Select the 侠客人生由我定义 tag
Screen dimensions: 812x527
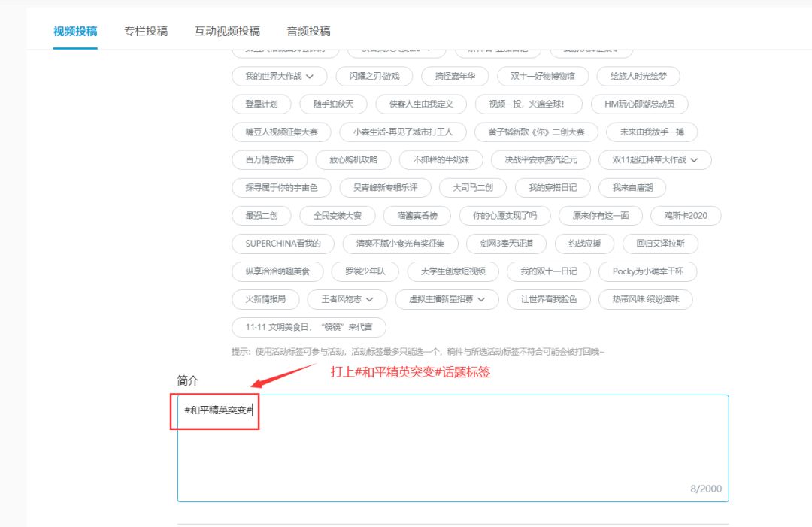[421, 104]
